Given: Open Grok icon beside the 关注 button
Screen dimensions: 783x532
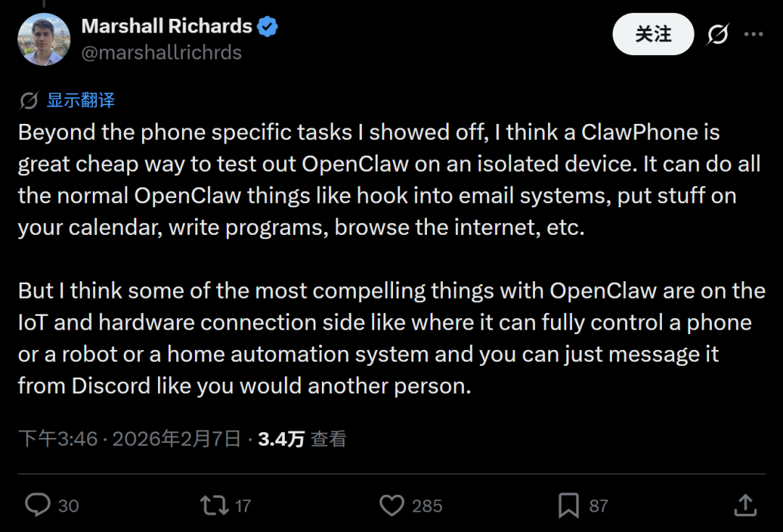Looking at the screenshot, I should click(x=718, y=34).
